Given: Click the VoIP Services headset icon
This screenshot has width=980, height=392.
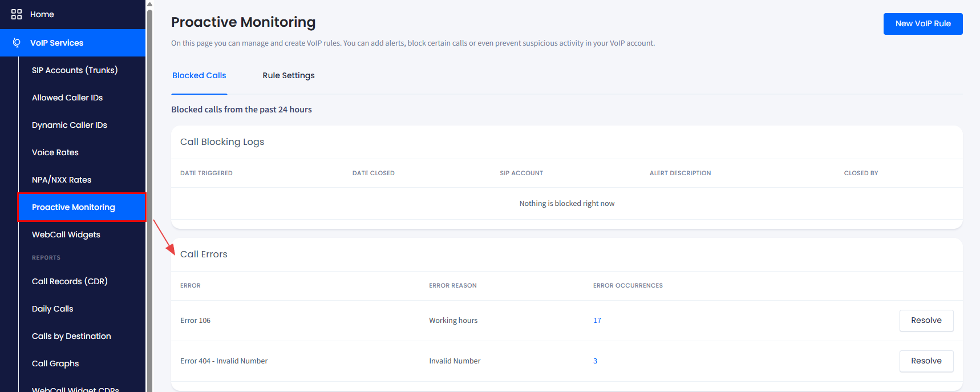Looking at the screenshot, I should (17, 43).
